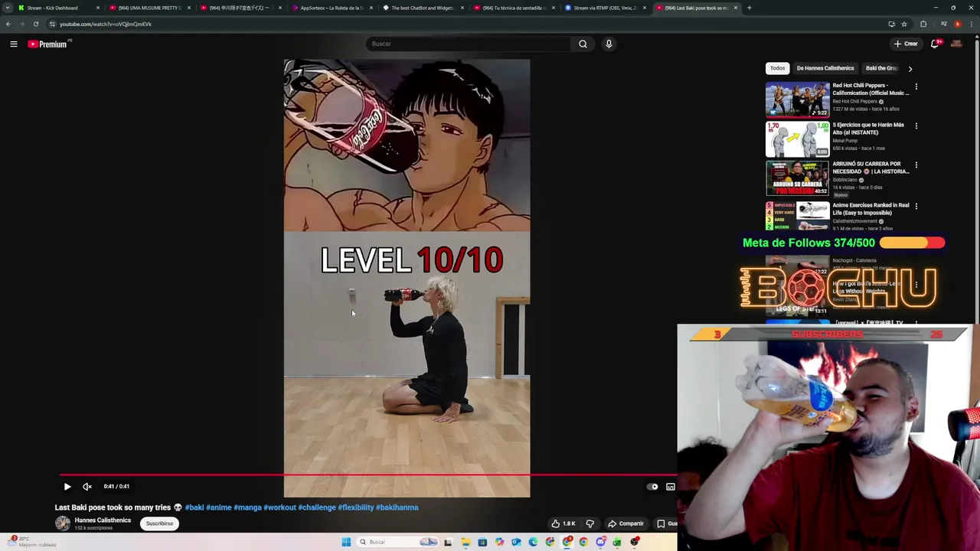This screenshot has height=551, width=980.
Task: Open a new browser tab
Action: 749,8
